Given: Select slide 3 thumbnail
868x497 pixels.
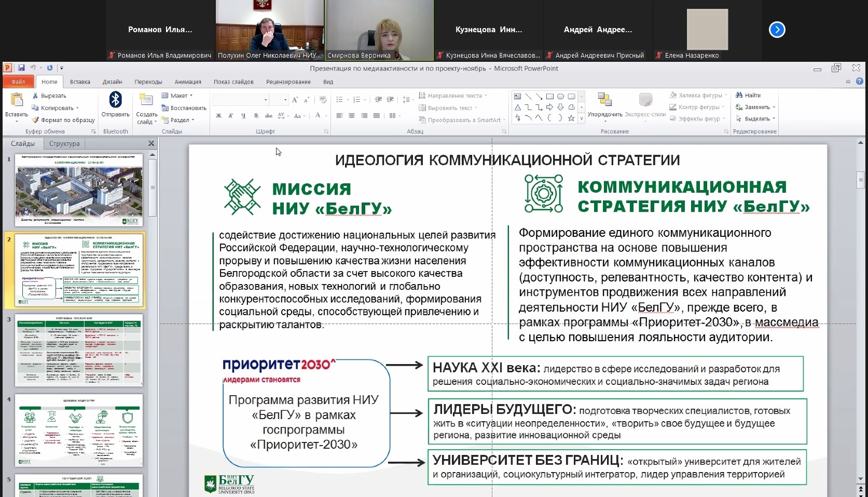Looking at the screenshot, I should (79, 351).
